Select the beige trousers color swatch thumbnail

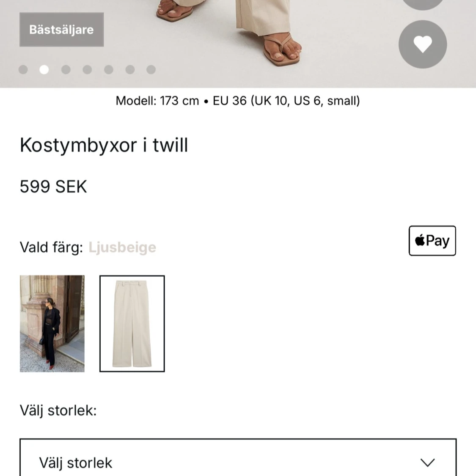(132, 323)
